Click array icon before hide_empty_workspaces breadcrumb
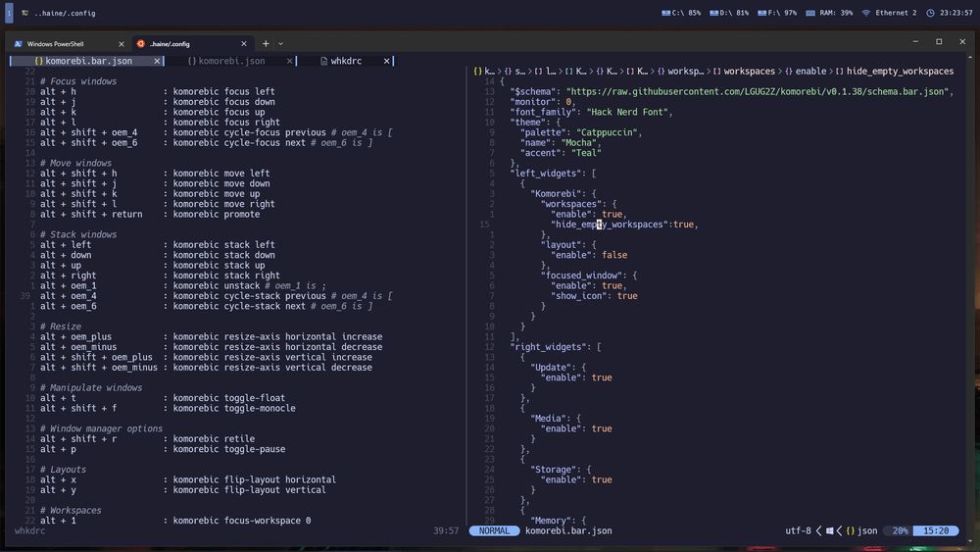 click(839, 72)
